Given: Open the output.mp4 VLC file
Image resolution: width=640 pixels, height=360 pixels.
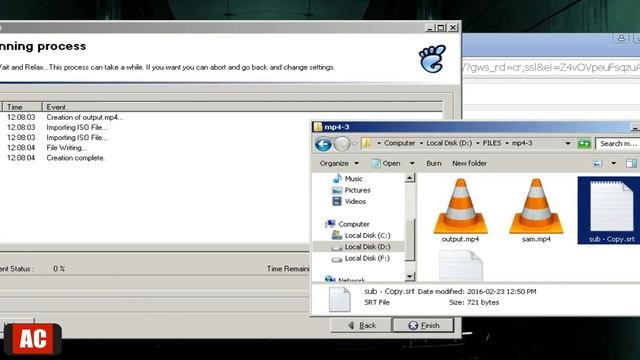Looking at the screenshot, I should (460, 211).
